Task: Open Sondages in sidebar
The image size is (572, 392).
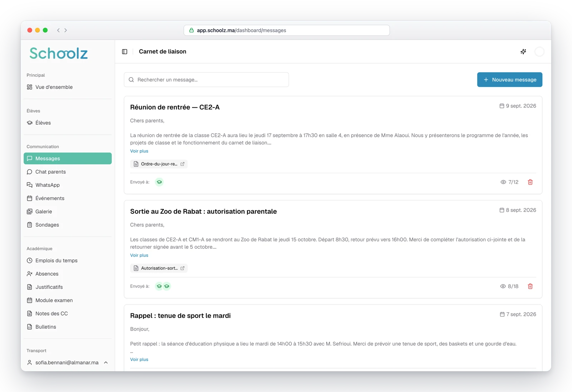Action: [68, 225]
